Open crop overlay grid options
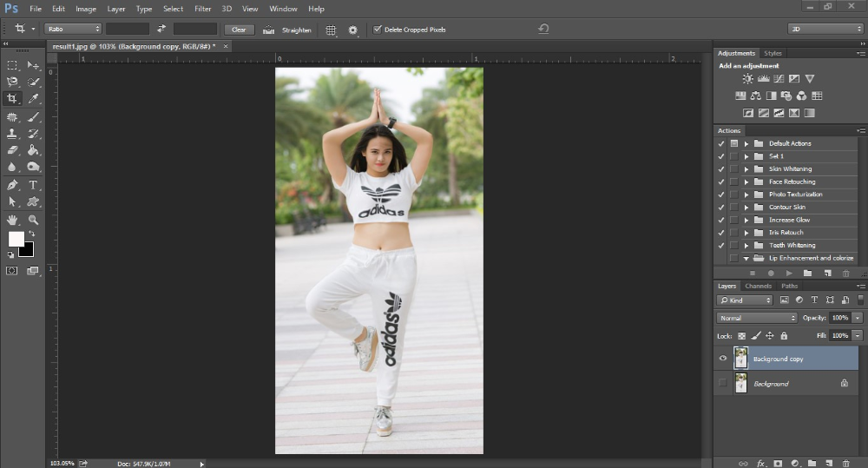The height and width of the screenshot is (468, 868). 331,30
